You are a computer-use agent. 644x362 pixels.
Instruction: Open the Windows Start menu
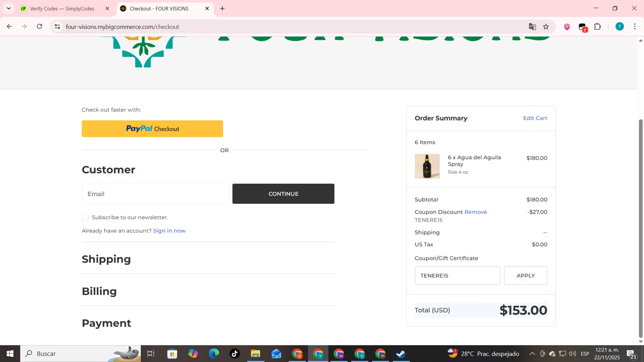tap(10, 354)
